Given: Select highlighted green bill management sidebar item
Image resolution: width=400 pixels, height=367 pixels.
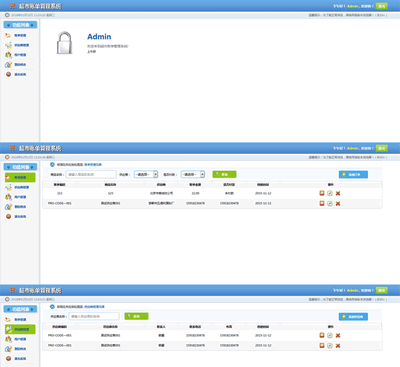Looking at the screenshot, I should [20, 177].
